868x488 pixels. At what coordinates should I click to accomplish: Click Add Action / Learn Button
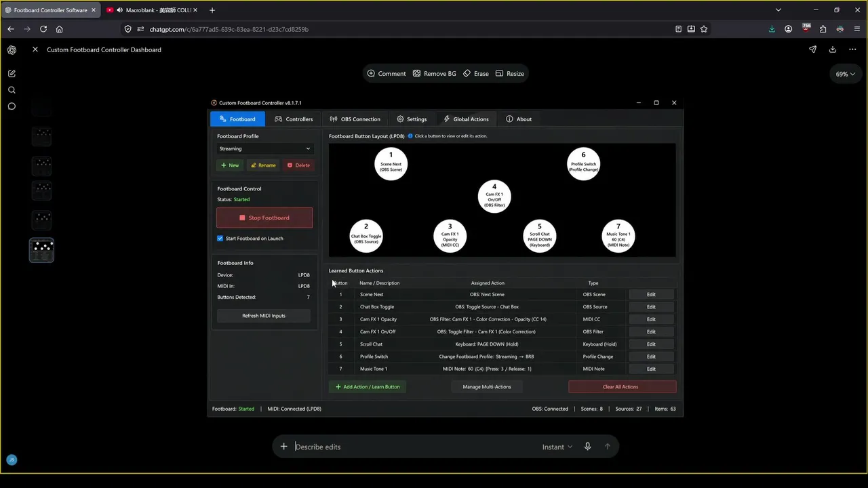pyautogui.click(x=368, y=387)
